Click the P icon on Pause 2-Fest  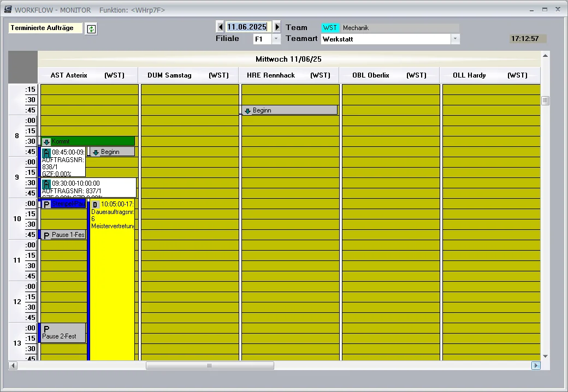[46, 329]
